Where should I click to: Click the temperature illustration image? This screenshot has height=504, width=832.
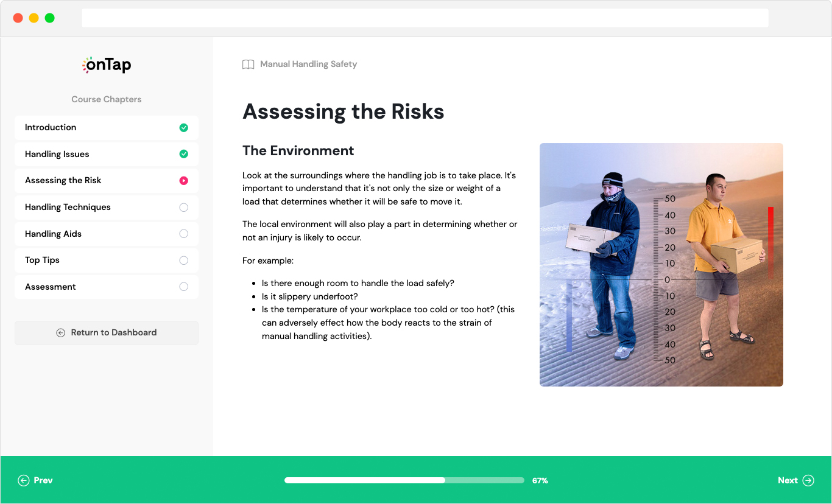click(661, 265)
